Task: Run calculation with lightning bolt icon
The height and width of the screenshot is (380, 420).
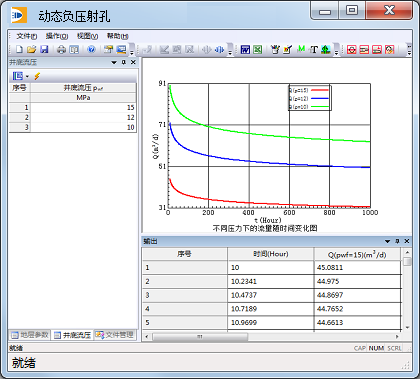Action: click(37, 76)
